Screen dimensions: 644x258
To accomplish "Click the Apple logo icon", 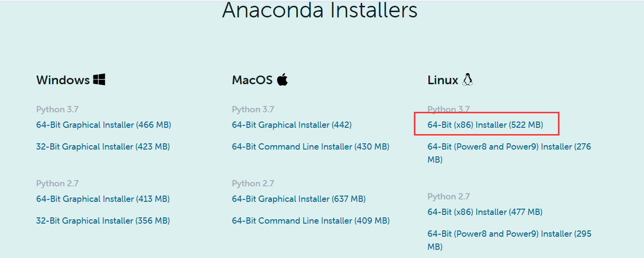I will 282,79.
